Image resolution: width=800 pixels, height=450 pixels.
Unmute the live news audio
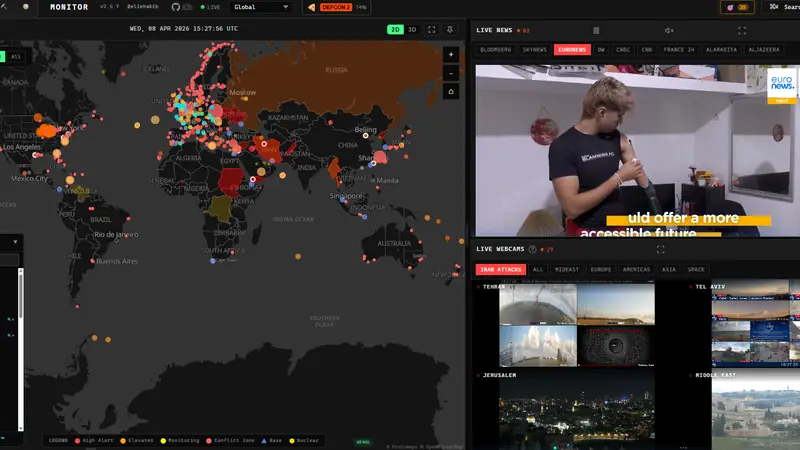coord(669,31)
